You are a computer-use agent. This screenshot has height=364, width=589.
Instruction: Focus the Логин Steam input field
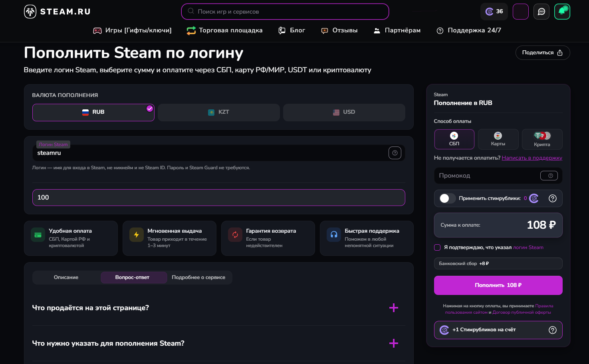point(218,153)
